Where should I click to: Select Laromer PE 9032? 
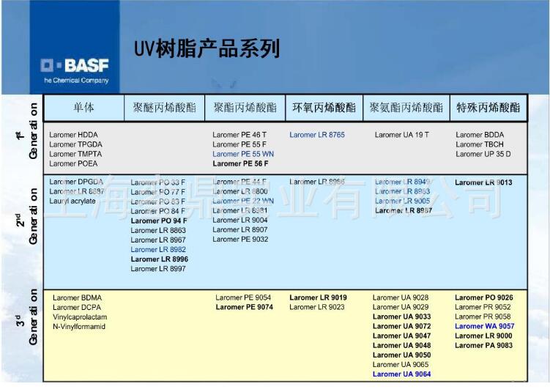[241, 240]
